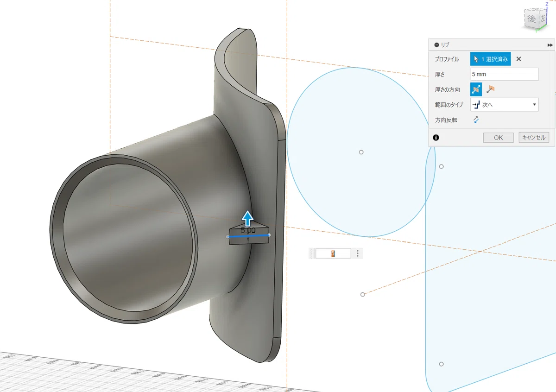Click the 後 face of the ViewCube
556x392 pixels.
click(531, 19)
